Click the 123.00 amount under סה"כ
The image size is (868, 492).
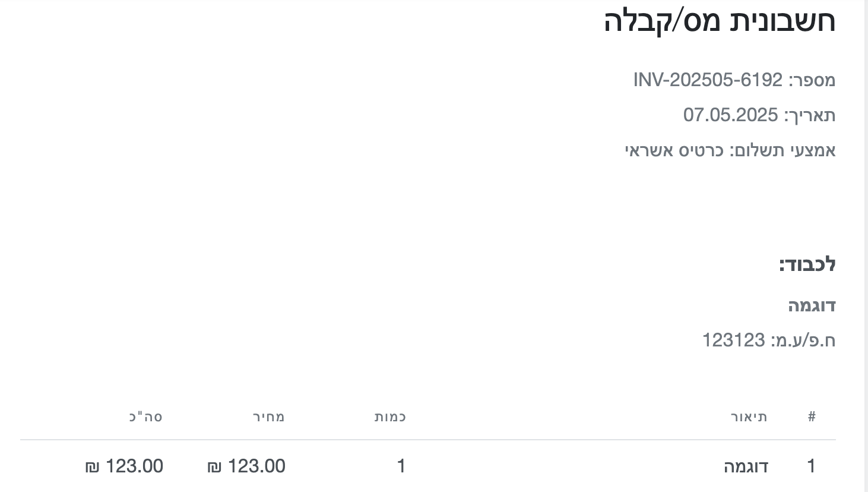click(134, 466)
